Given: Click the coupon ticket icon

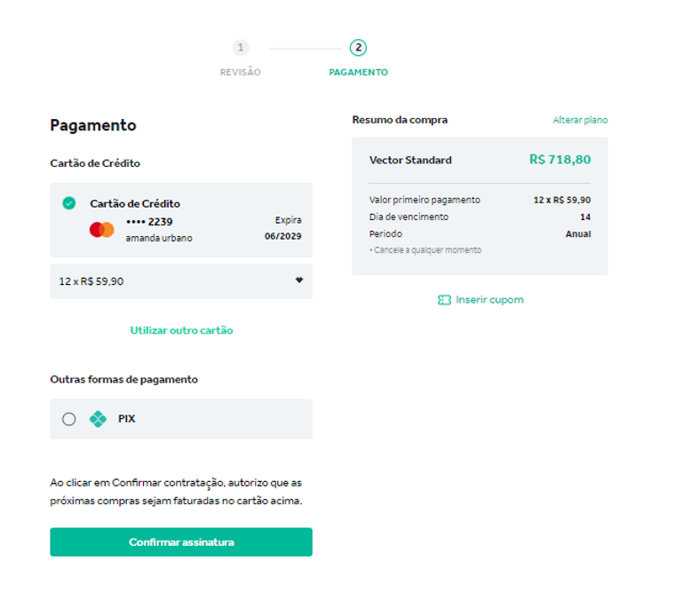Looking at the screenshot, I should [x=444, y=300].
